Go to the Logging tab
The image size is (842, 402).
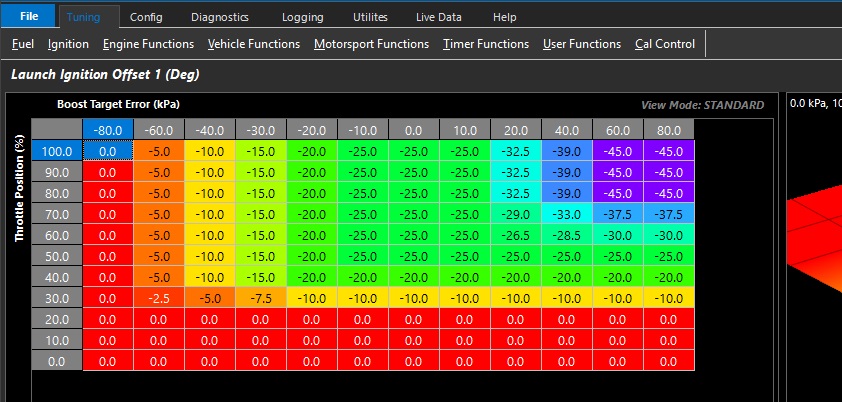[x=303, y=17]
